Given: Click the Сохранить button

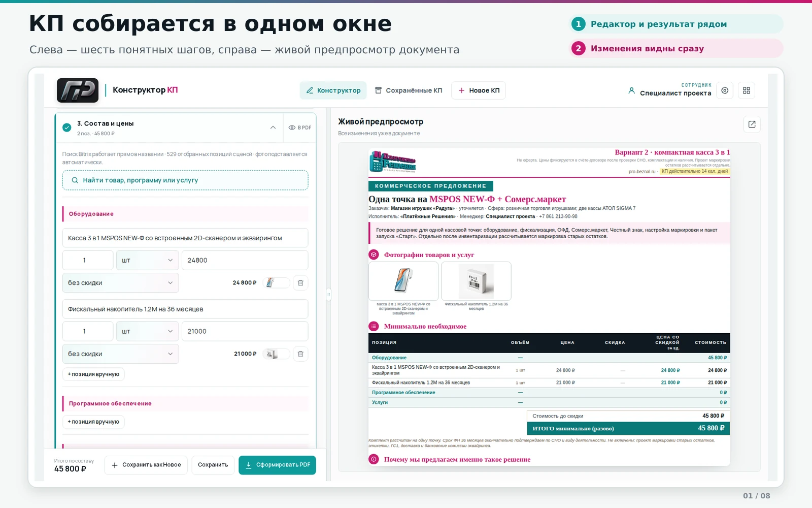Looking at the screenshot, I should 213,465.
